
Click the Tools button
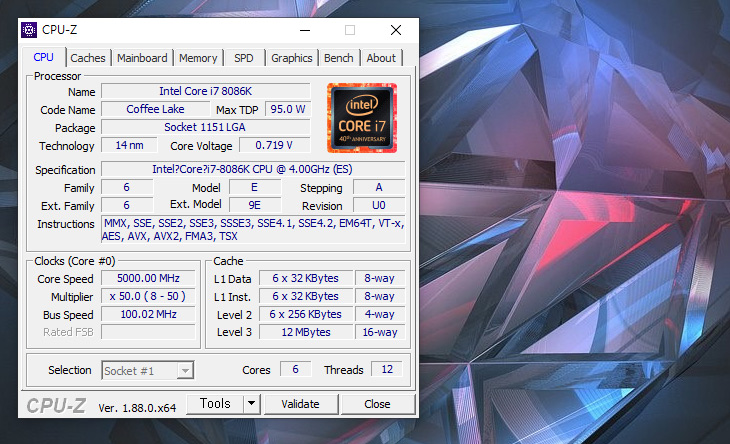pos(215,404)
